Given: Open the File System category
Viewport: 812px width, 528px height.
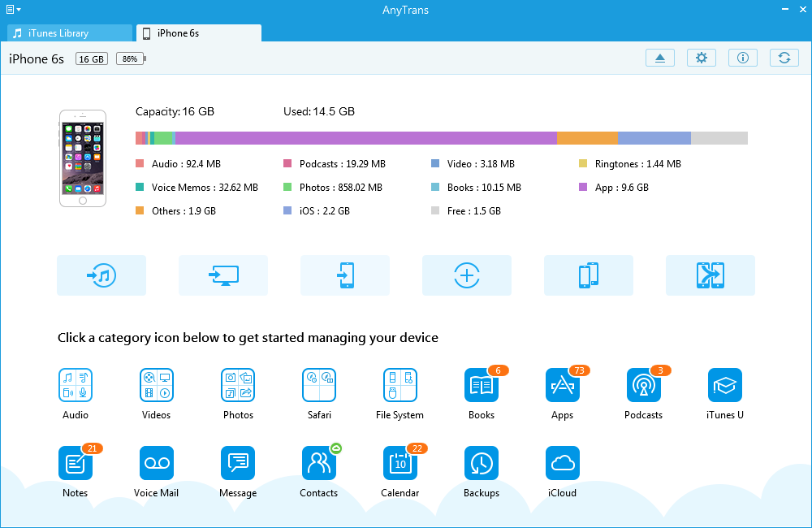Looking at the screenshot, I should click(x=400, y=385).
